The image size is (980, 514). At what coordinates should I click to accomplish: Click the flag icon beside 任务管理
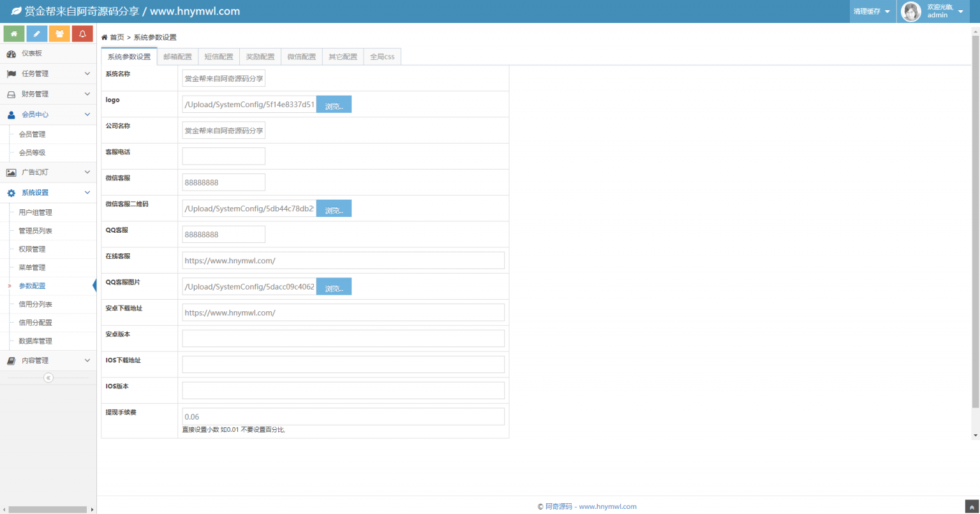(11, 74)
